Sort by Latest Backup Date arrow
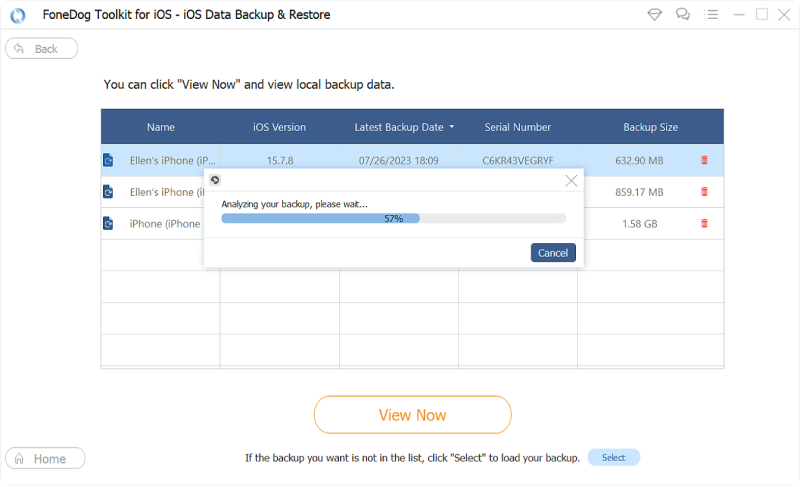The height and width of the screenshot is (487, 800). pyautogui.click(x=451, y=127)
